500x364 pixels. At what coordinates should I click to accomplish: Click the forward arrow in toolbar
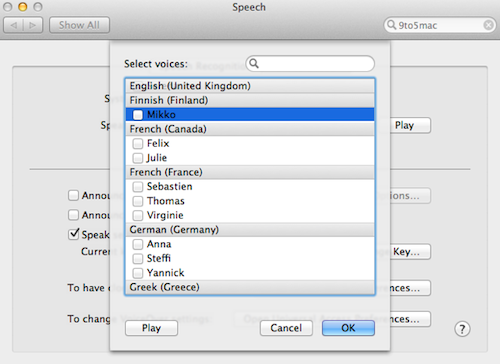pyautogui.click(x=33, y=25)
